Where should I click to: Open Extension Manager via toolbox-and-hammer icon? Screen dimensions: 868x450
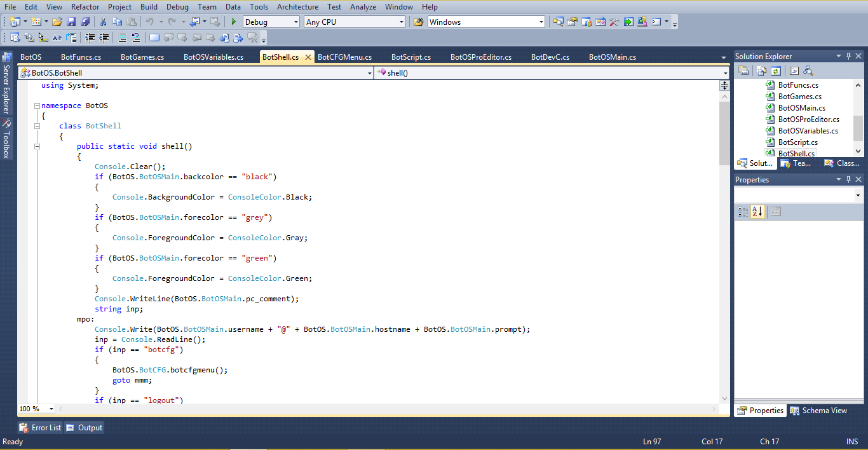[x=614, y=22]
